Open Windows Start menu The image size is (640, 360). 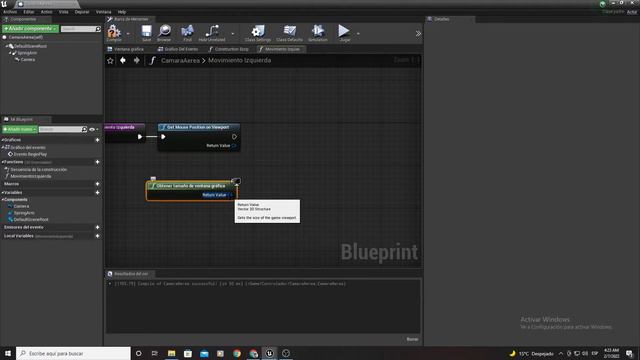coord(8,353)
